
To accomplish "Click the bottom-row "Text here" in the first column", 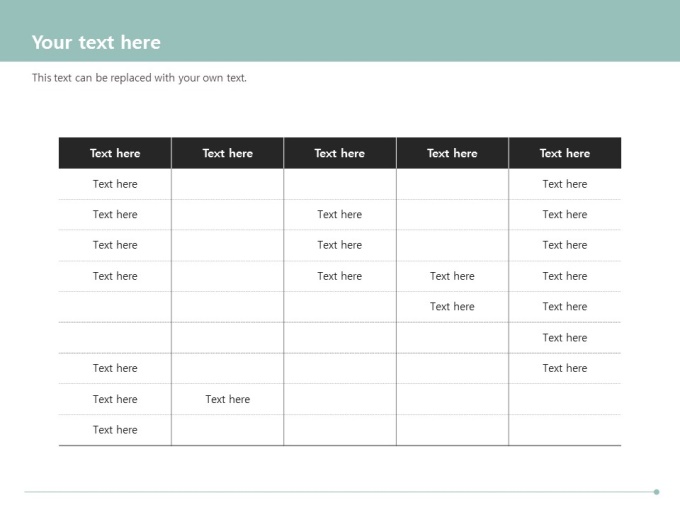I will coord(115,430).
